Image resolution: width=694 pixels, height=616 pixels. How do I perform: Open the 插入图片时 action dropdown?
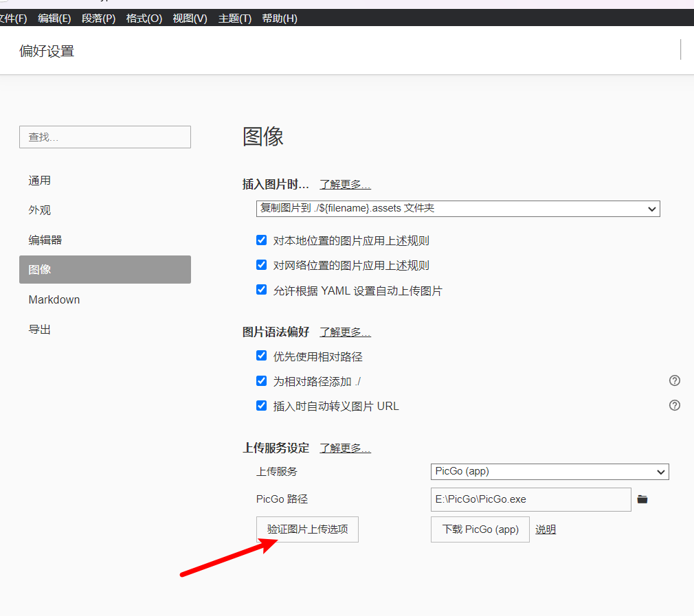(x=458, y=208)
